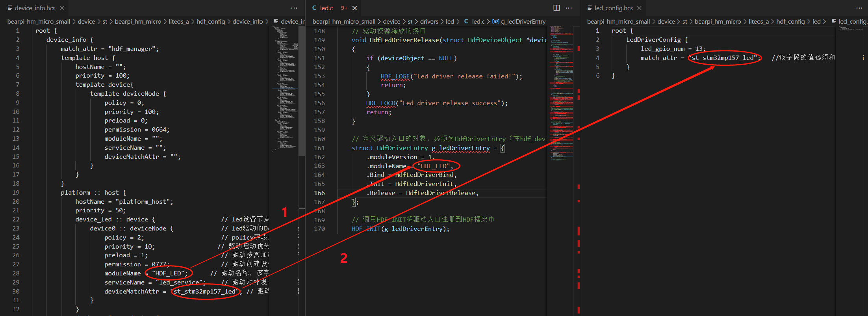Open led folder breadcrumb in led.c editor
Screen dimensions: 868x316
tap(450, 21)
